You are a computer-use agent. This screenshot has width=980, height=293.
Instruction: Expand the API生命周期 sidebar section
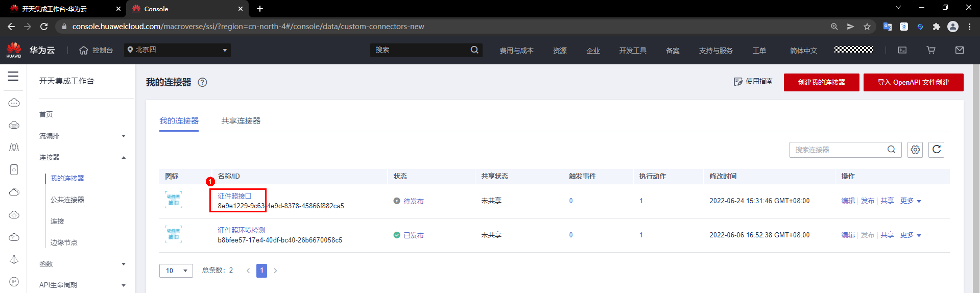point(124,285)
